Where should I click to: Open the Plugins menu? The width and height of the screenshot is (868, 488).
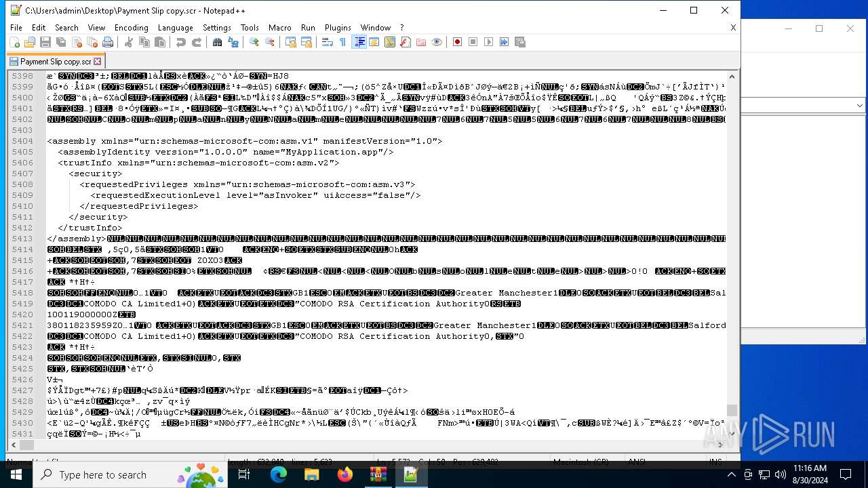point(338,28)
